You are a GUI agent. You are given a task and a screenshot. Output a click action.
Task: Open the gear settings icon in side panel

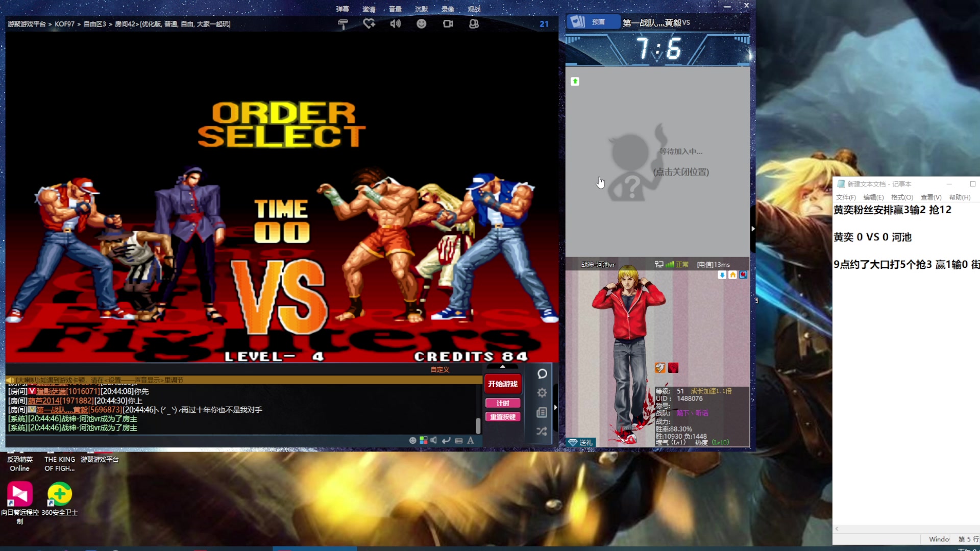click(x=542, y=393)
